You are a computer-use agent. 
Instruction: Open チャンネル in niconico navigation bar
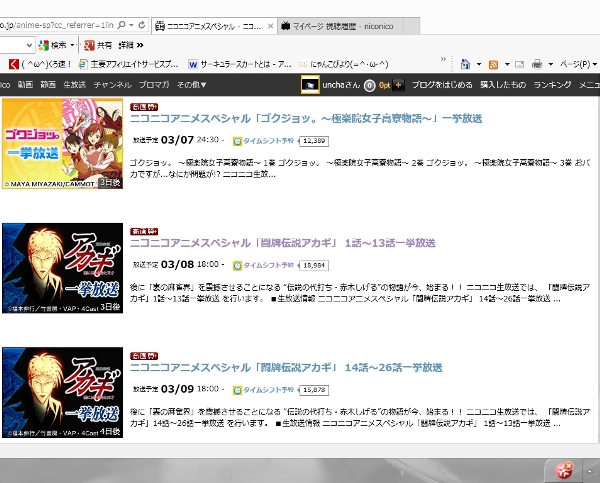click(113, 85)
